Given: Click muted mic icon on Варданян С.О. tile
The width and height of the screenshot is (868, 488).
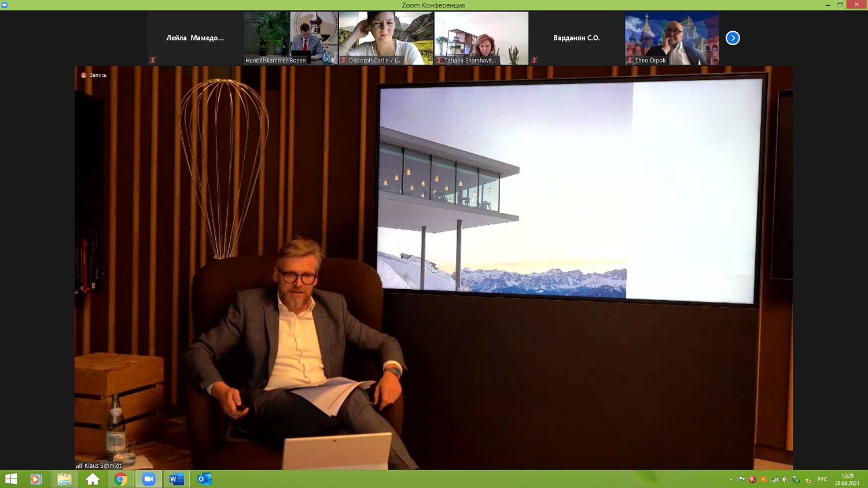Looking at the screenshot, I should click(x=535, y=60).
